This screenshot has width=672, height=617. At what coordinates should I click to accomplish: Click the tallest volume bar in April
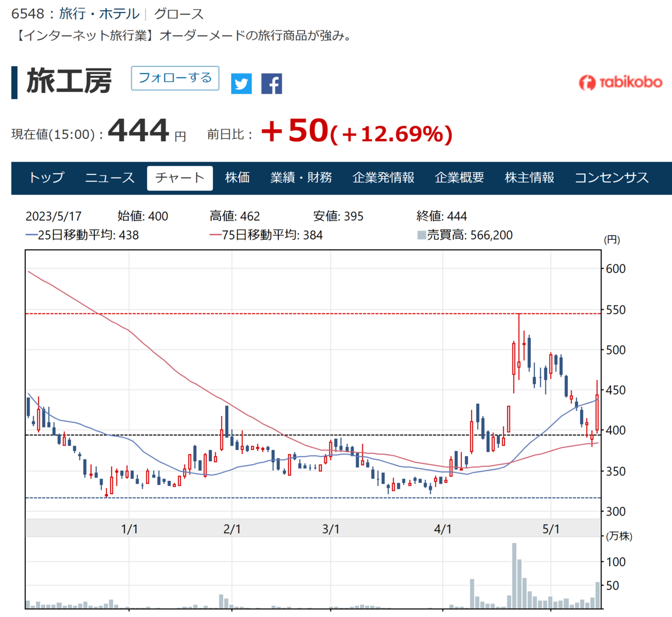(x=514, y=576)
